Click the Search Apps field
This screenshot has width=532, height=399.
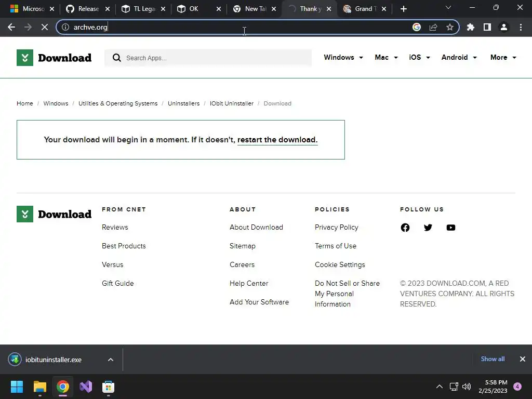(x=208, y=58)
